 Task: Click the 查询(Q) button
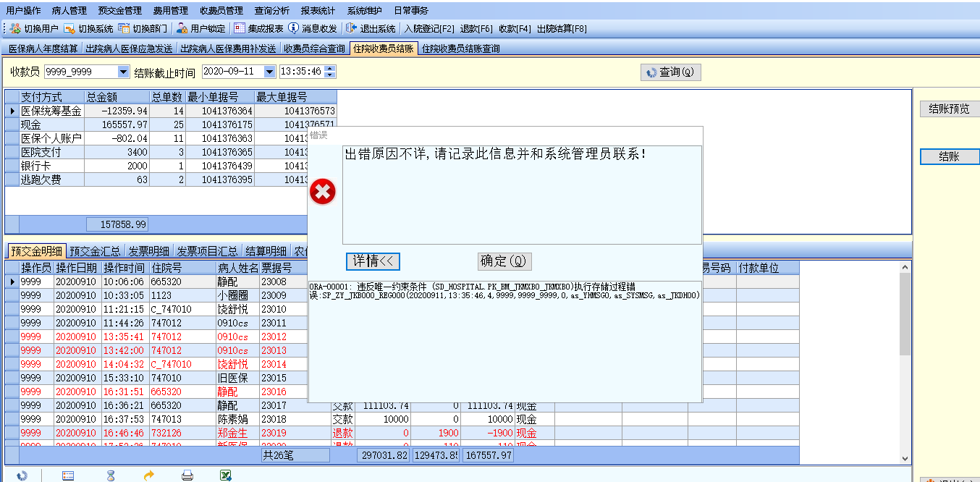pyautogui.click(x=670, y=72)
